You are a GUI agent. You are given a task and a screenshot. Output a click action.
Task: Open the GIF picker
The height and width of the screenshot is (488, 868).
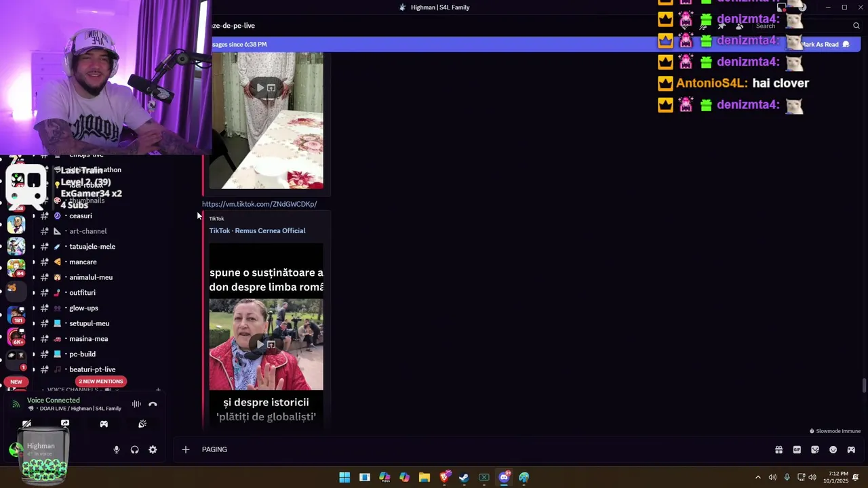[x=797, y=449]
